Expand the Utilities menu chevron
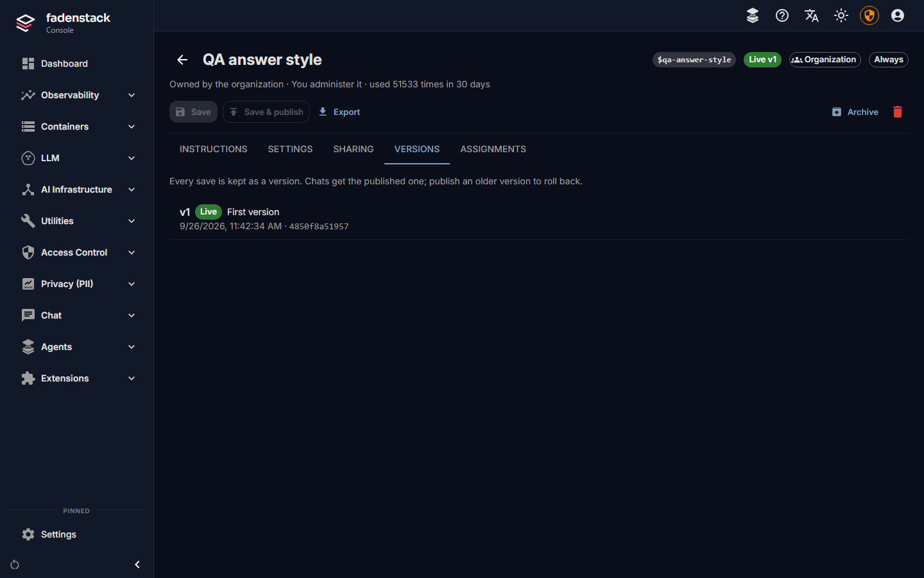The image size is (924, 578). (132, 221)
